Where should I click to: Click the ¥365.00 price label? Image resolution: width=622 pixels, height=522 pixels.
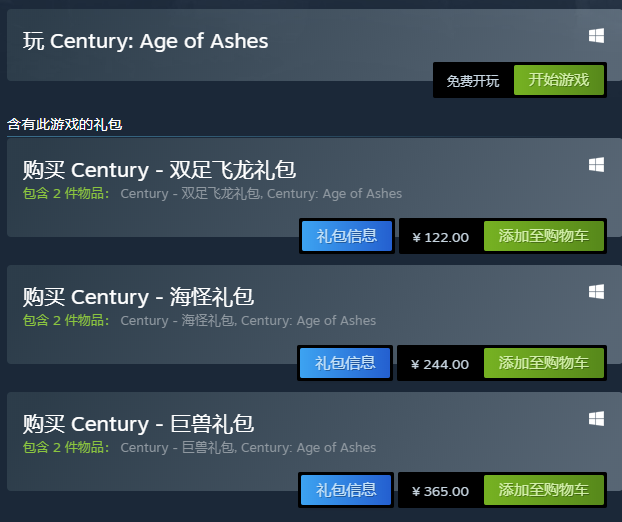coord(441,491)
